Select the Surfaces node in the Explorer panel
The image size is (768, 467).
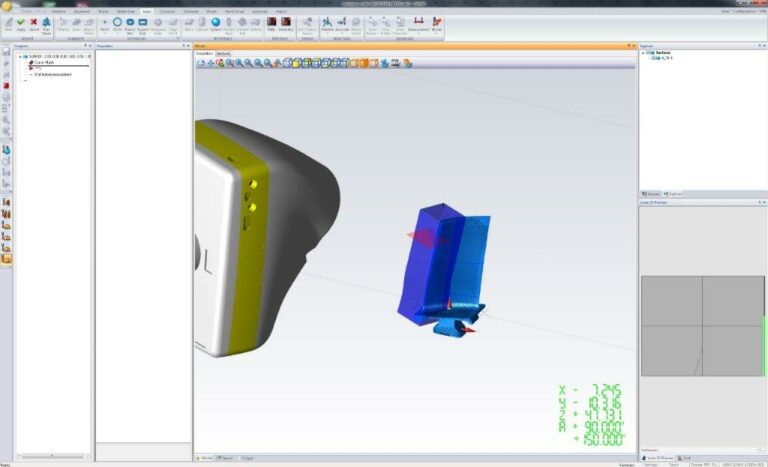[x=663, y=52]
